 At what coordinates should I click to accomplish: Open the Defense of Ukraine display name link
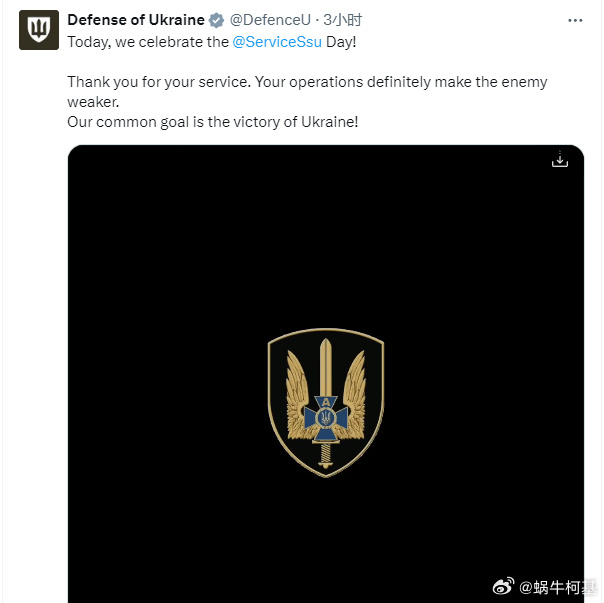pos(135,21)
